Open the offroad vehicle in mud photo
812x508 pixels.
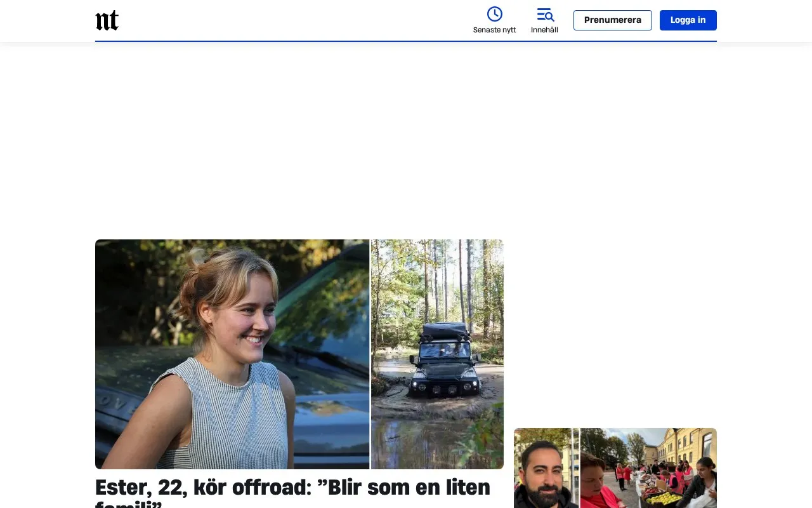(437, 354)
